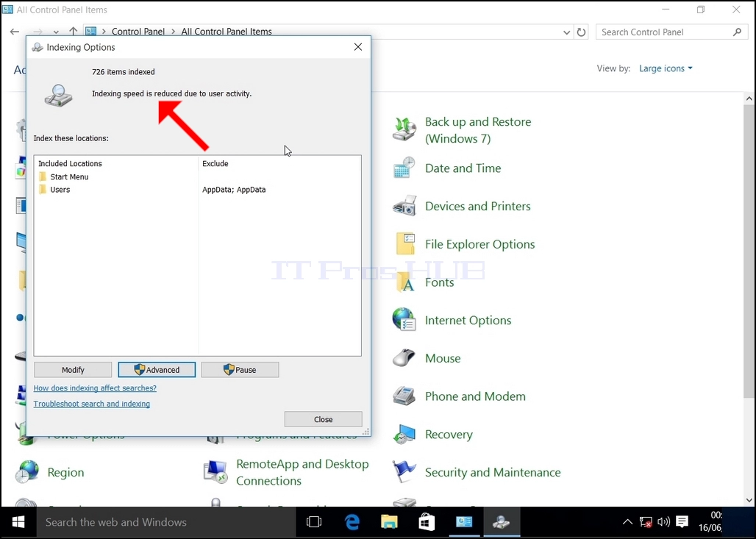The image size is (756, 539).
Task: Open the Mouse icon
Action: pyautogui.click(x=404, y=358)
